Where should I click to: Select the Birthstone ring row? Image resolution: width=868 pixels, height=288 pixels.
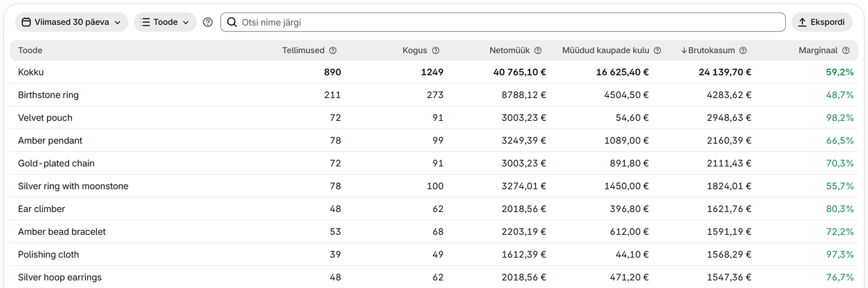coord(434,95)
